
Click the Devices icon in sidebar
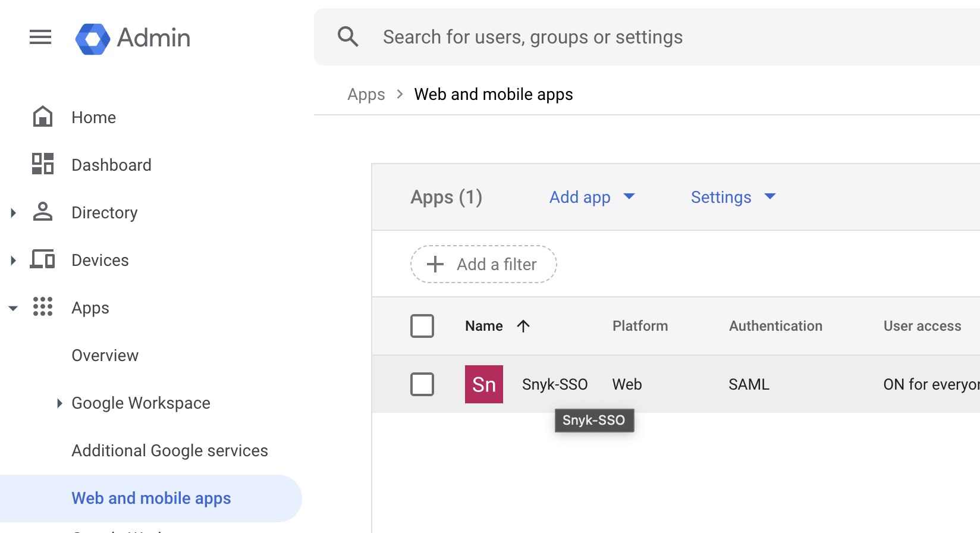click(x=43, y=259)
